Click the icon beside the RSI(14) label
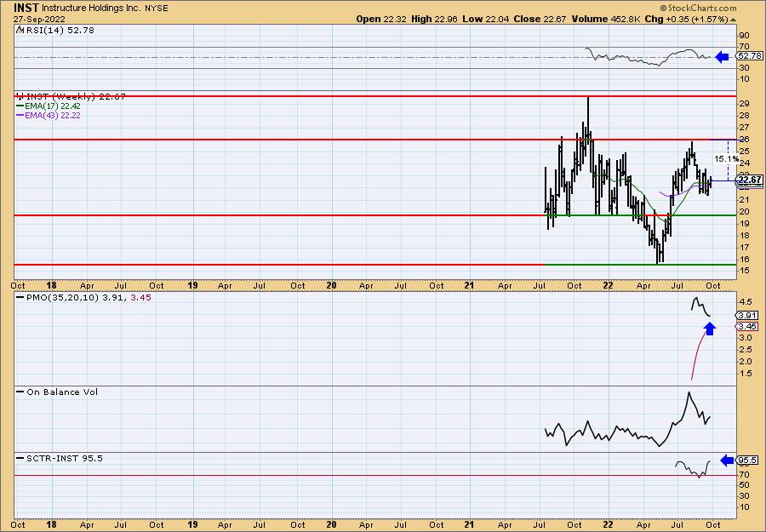 pos(20,30)
